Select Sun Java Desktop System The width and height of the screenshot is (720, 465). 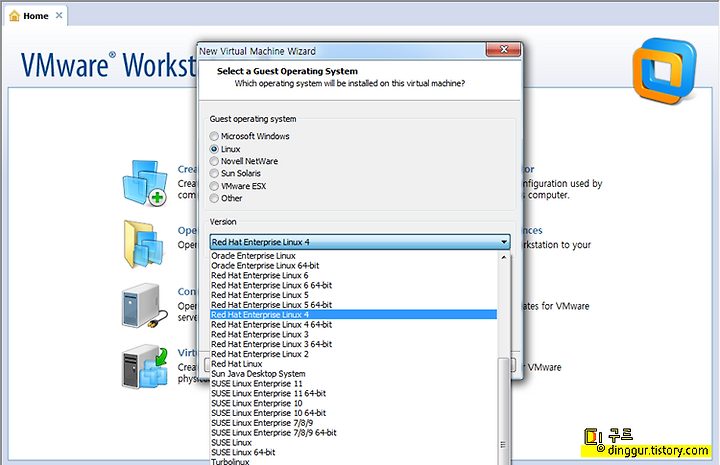click(x=354, y=374)
